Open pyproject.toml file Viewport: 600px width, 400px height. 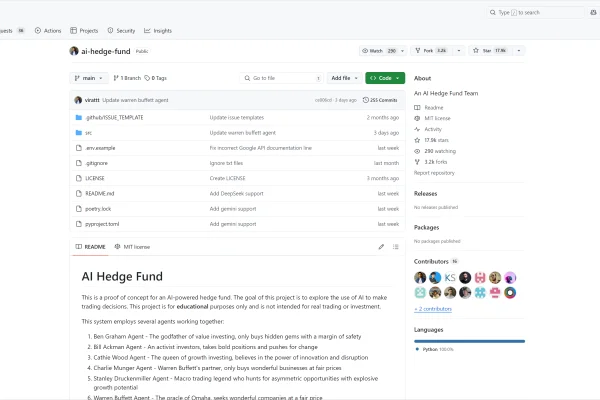(x=102, y=224)
